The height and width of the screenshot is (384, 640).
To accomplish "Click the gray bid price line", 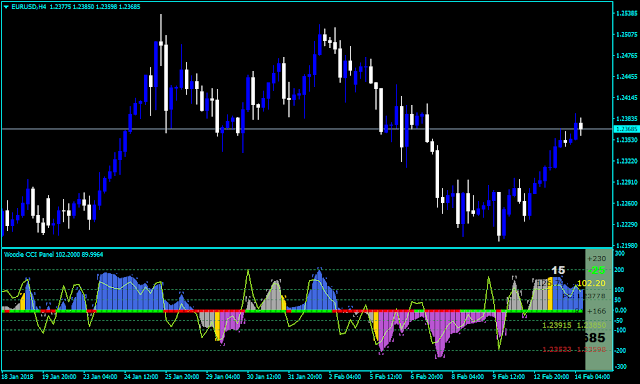I will [x=307, y=129].
